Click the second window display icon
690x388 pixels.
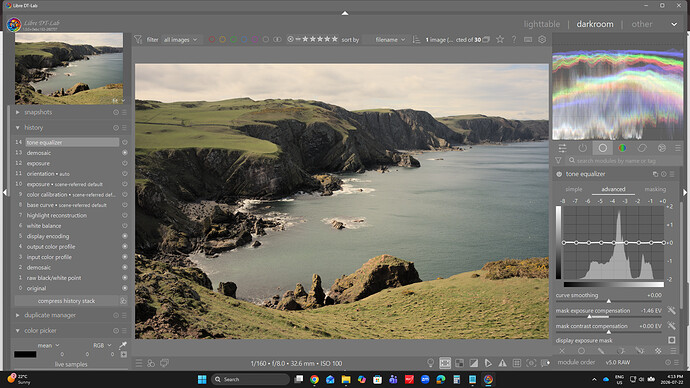(x=165, y=363)
